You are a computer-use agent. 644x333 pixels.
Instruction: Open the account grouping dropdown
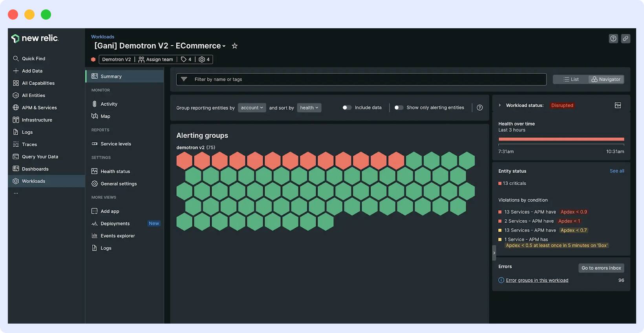[x=252, y=107]
